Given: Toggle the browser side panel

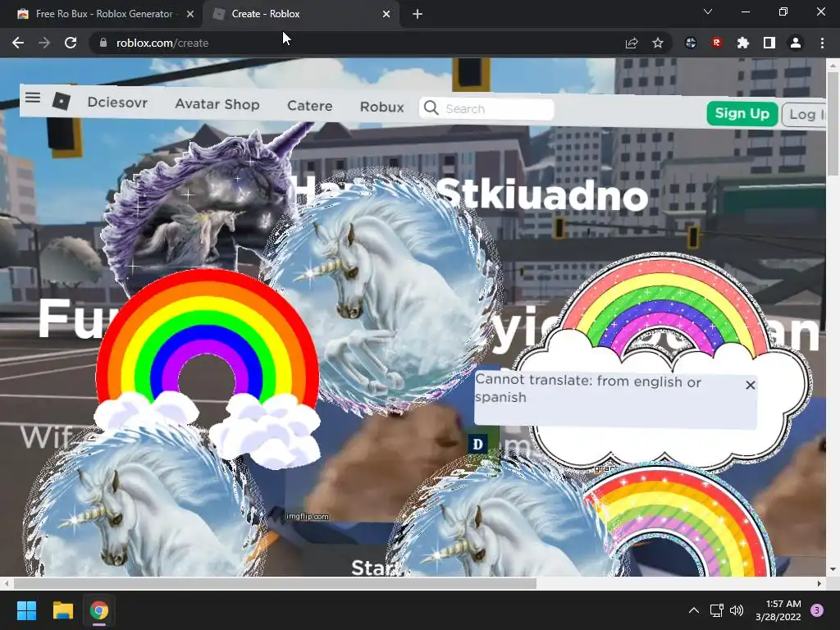Looking at the screenshot, I should coord(769,43).
